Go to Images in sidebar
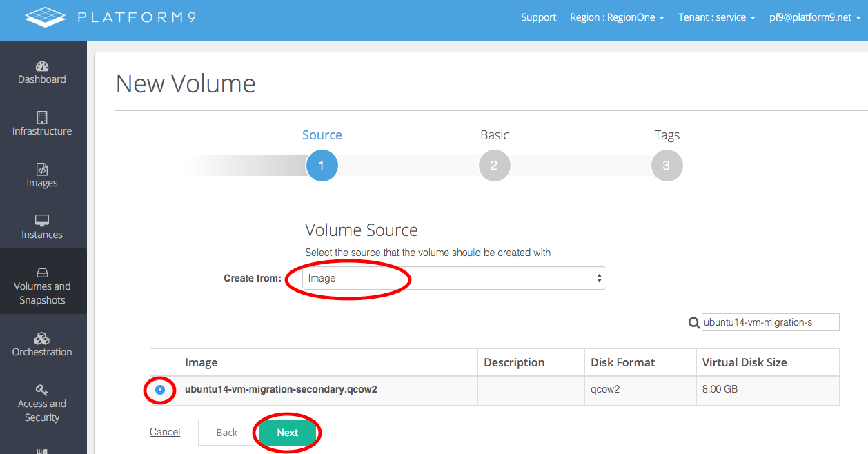 click(42, 170)
